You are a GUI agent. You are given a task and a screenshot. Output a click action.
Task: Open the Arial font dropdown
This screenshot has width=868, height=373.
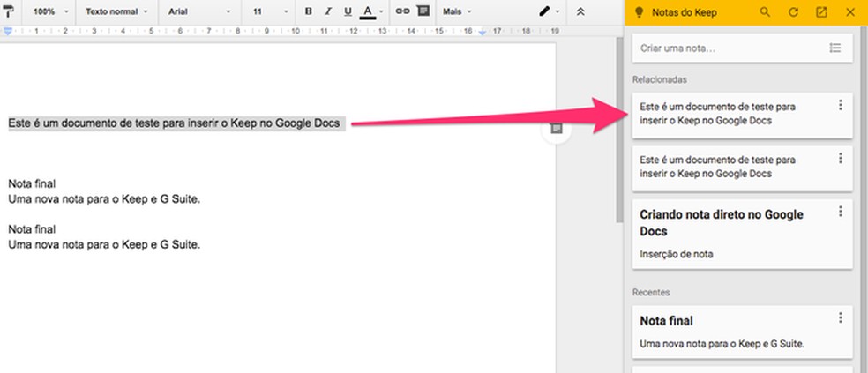pos(200,11)
